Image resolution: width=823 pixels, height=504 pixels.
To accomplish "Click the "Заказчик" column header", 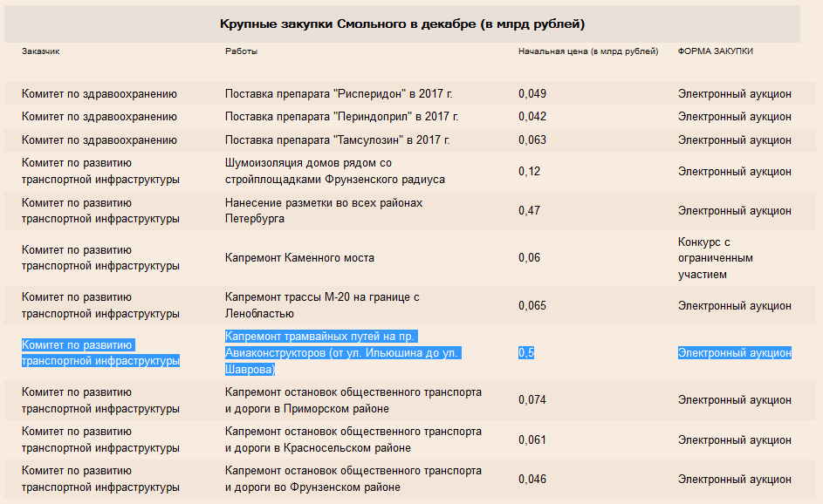I will point(41,51).
